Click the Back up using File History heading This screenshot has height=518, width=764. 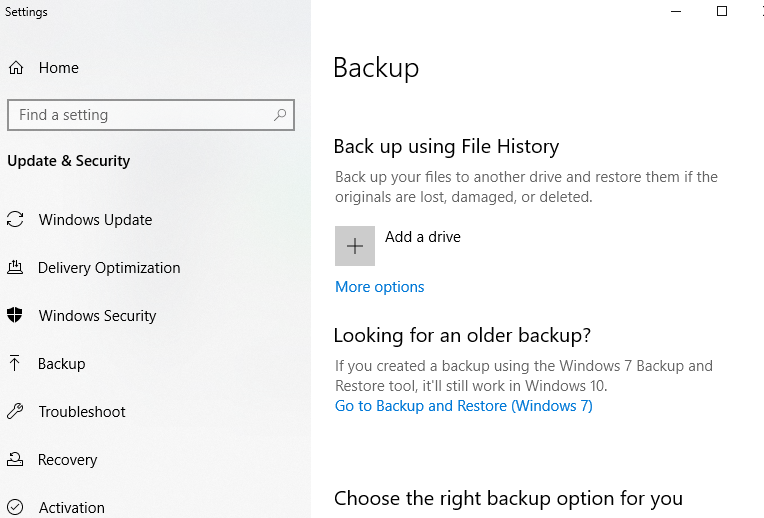pyautogui.click(x=446, y=147)
